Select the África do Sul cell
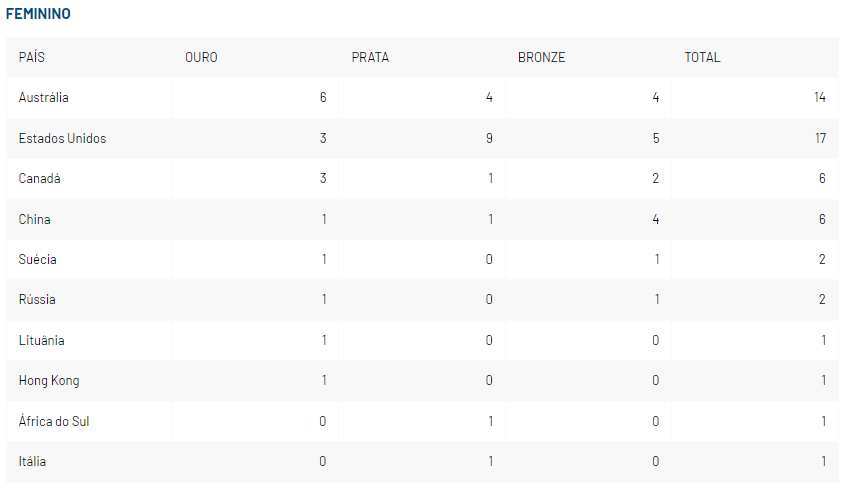The height and width of the screenshot is (488, 846). click(x=53, y=421)
